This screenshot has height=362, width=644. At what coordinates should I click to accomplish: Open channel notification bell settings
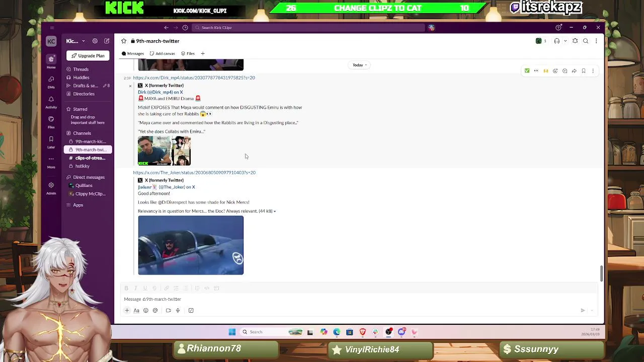(575, 41)
